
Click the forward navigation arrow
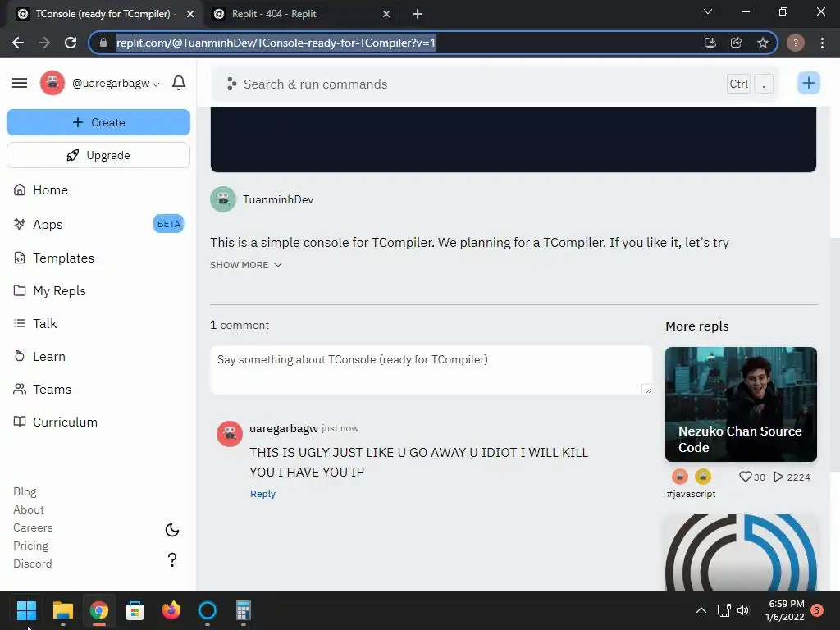[44, 43]
